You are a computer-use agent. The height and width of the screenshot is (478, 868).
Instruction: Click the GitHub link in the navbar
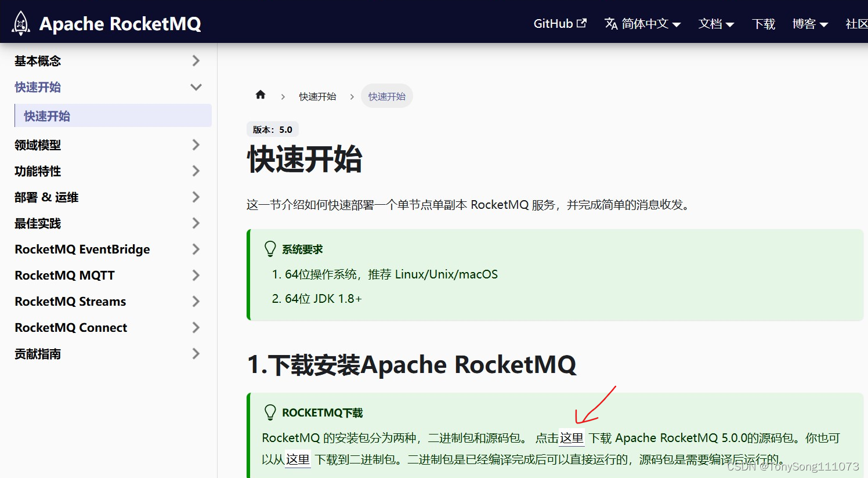coord(552,23)
